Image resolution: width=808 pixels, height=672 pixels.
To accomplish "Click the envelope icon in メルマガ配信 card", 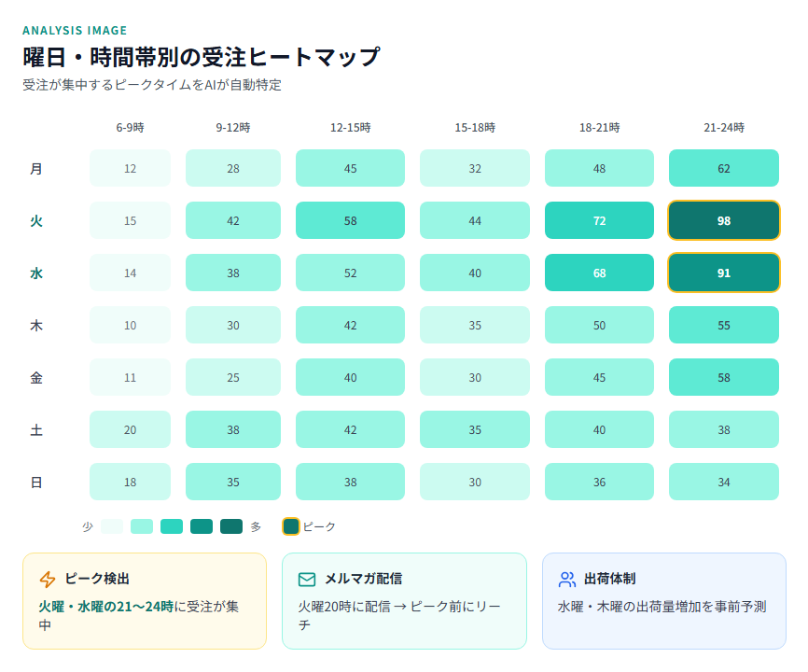I will point(307,580).
